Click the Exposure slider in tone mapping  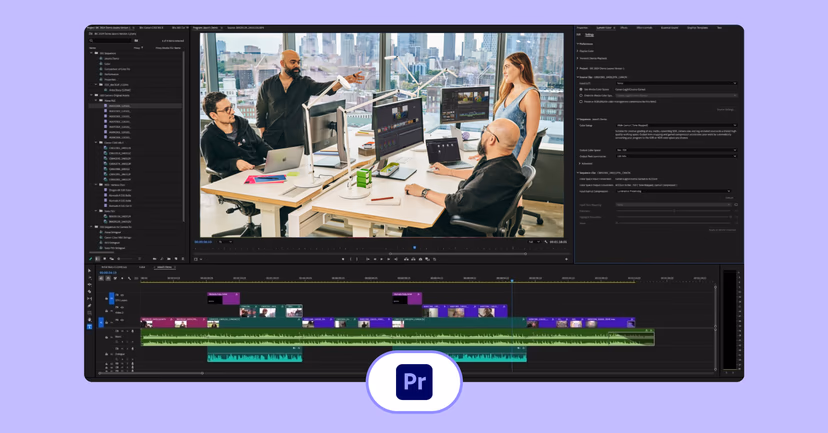[674, 211]
